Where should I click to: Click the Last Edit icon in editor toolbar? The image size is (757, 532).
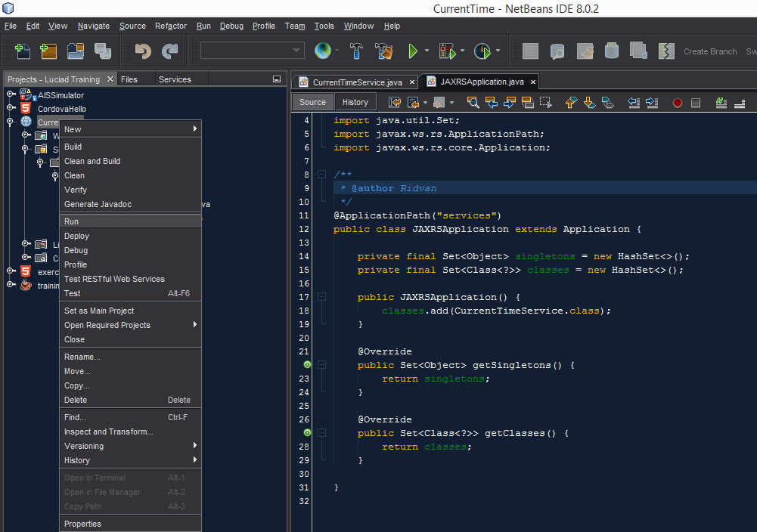tap(395, 102)
